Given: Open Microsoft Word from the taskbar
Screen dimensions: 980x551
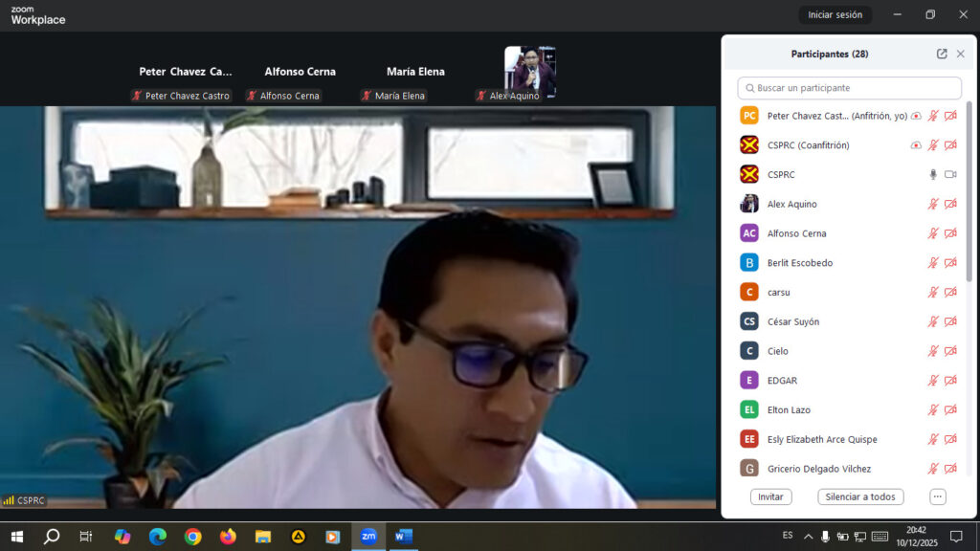Looking at the screenshot, I should click(x=403, y=537).
